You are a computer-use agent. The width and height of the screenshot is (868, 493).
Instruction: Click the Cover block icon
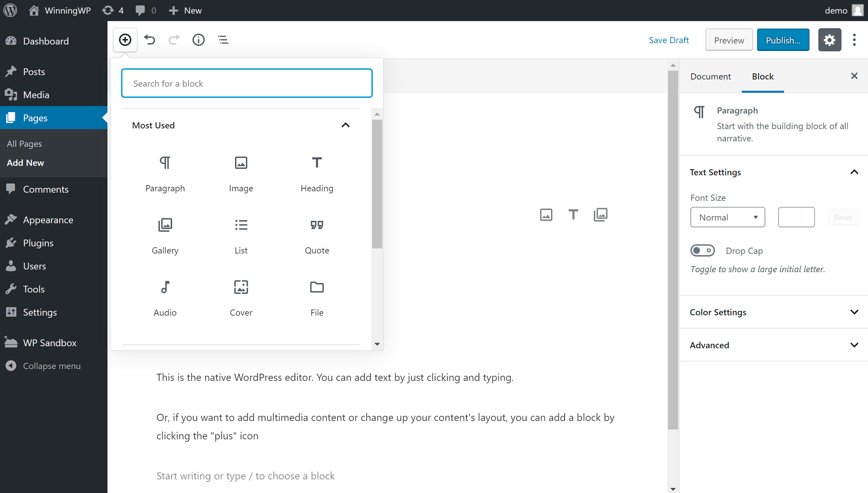point(241,287)
